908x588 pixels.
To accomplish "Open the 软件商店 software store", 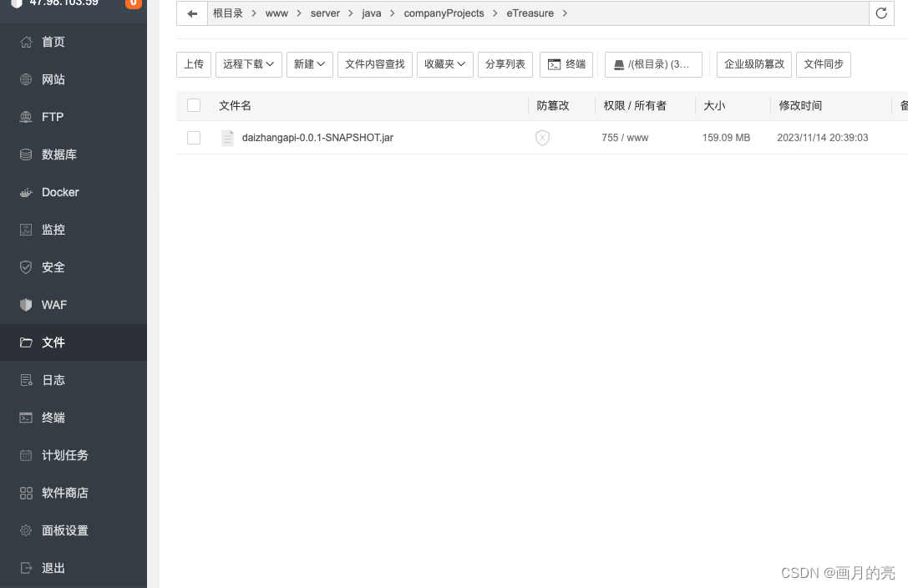I will click(x=64, y=493).
